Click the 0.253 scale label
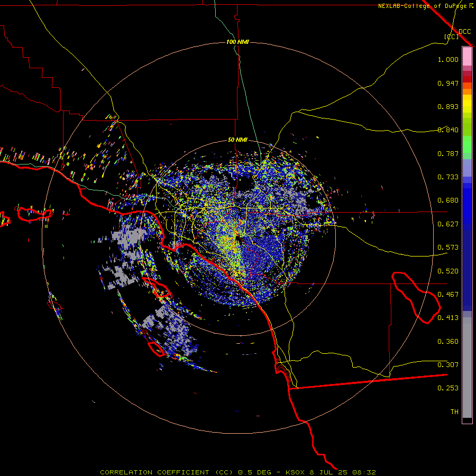Screen dimensions: 476x476 pyautogui.click(x=448, y=388)
